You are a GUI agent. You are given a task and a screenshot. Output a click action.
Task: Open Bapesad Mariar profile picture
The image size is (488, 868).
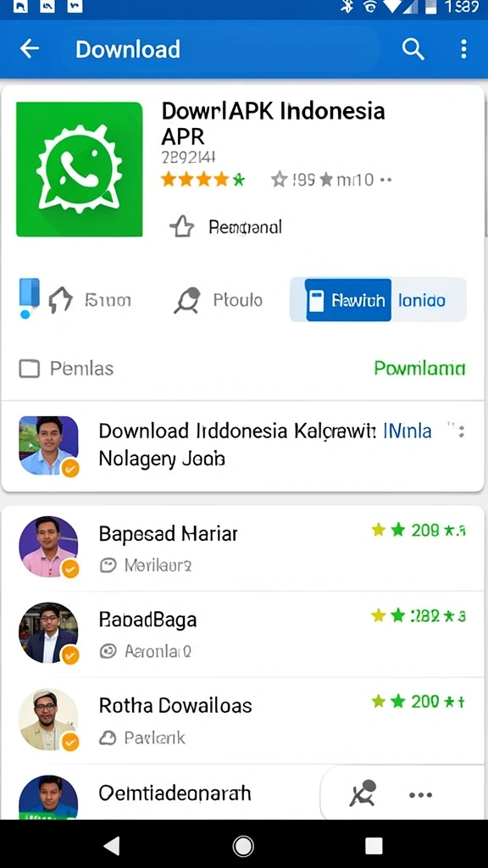click(x=48, y=547)
